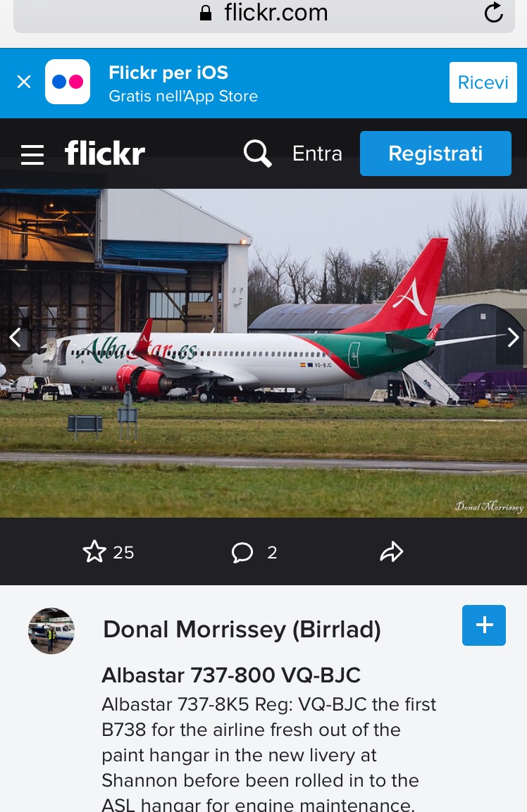Viewport: 527px width, 812px height.
Task: Open comments via speech bubble icon
Action: pos(242,552)
